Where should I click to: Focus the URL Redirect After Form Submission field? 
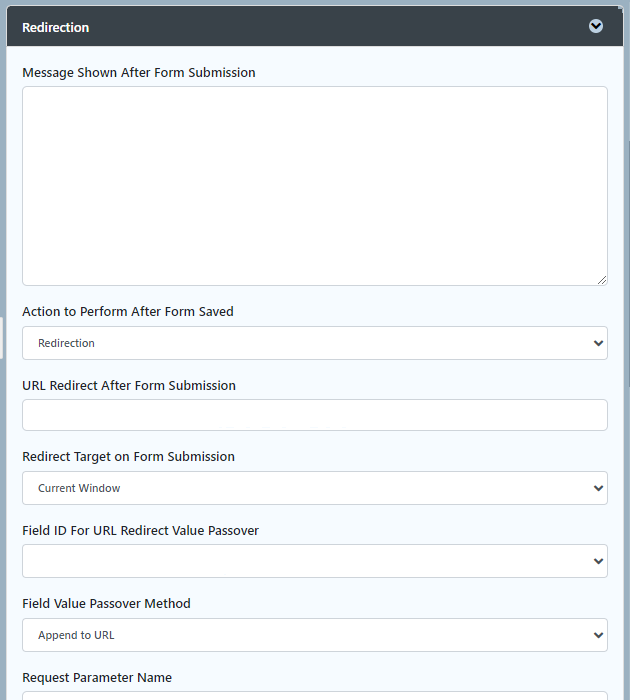314,415
